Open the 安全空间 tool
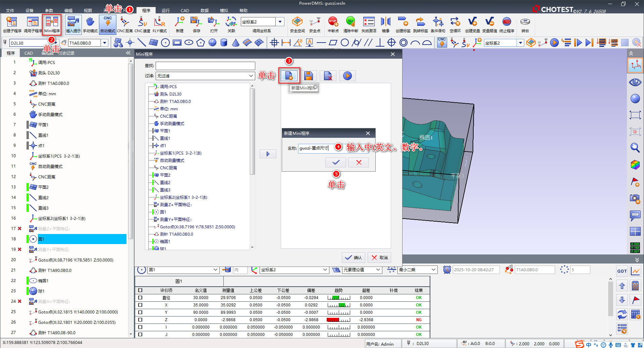644x348 pixels. click(x=297, y=24)
